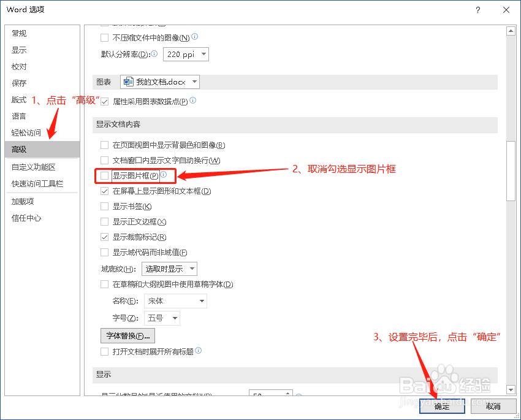This screenshot has height=420, width=521.
Task: Confirm settings with the 确定 button
Action: click(441, 406)
